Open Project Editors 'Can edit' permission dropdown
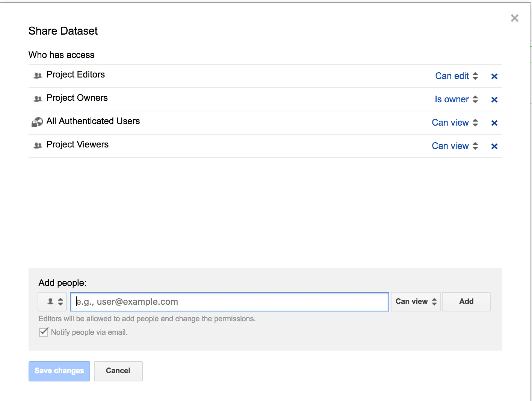This screenshot has height=401, width=532. (456, 76)
